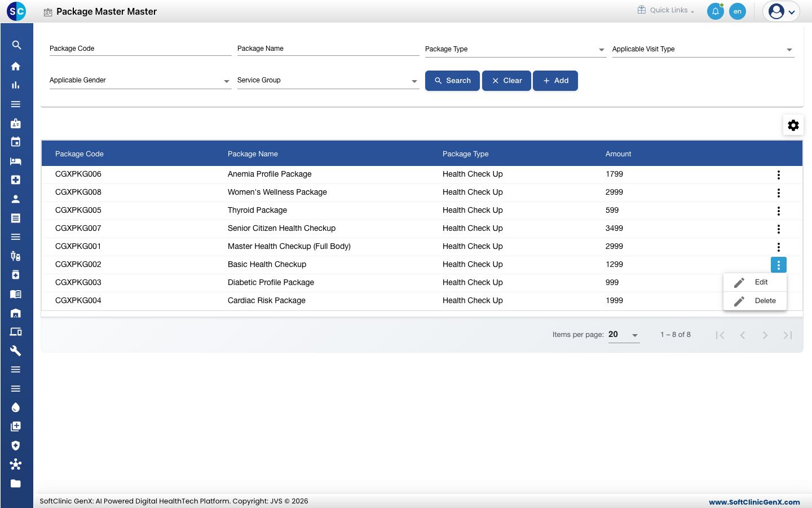This screenshot has width=812, height=508.
Task: Expand the Package Type dropdown
Action: [x=515, y=49]
